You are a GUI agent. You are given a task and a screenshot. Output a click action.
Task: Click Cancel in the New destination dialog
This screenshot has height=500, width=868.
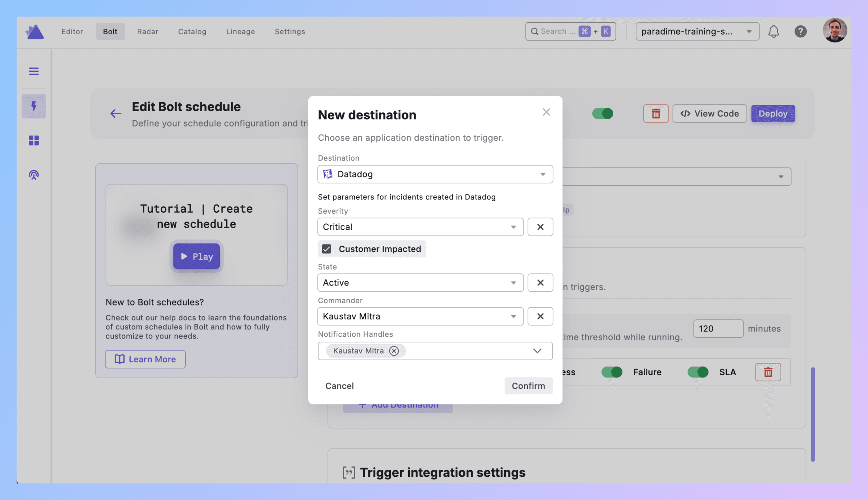pyautogui.click(x=339, y=386)
